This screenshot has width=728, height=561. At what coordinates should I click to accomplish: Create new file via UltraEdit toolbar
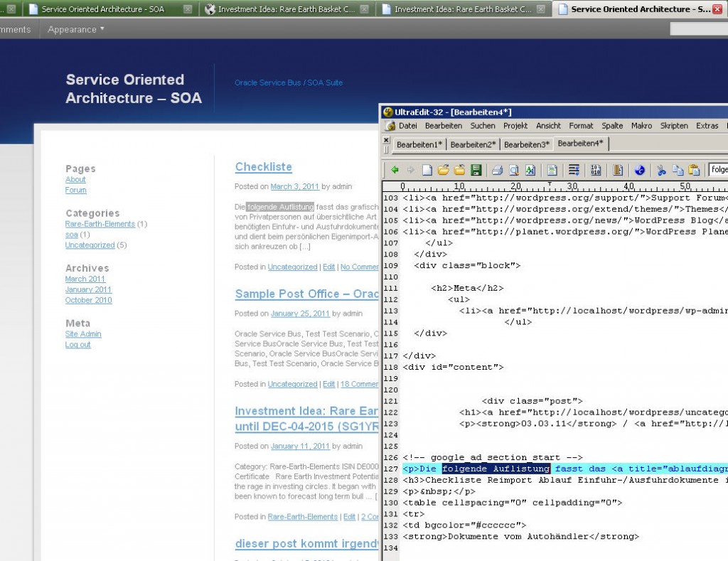[x=427, y=170]
